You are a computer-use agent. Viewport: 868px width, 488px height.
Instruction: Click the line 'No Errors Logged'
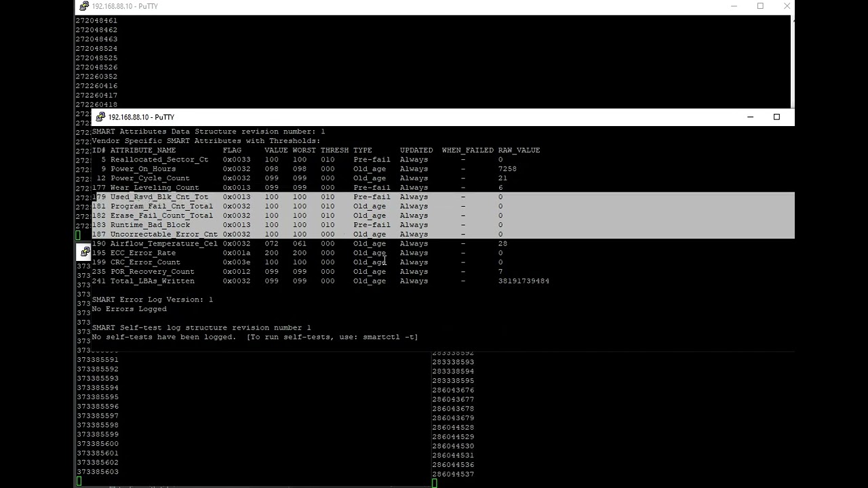click(129, 309)
